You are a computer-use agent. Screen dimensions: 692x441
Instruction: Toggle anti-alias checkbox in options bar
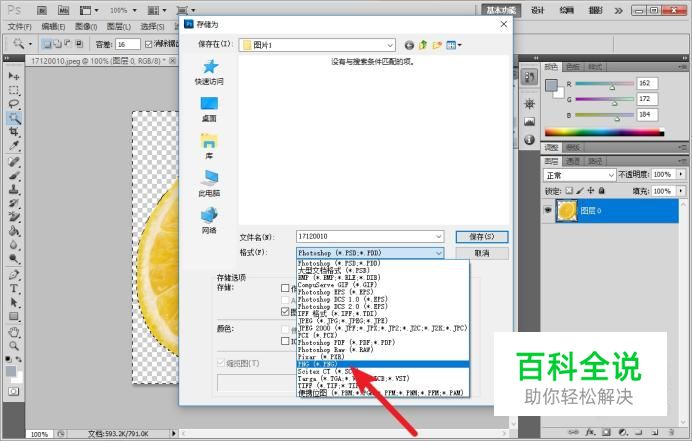[149, 44]
